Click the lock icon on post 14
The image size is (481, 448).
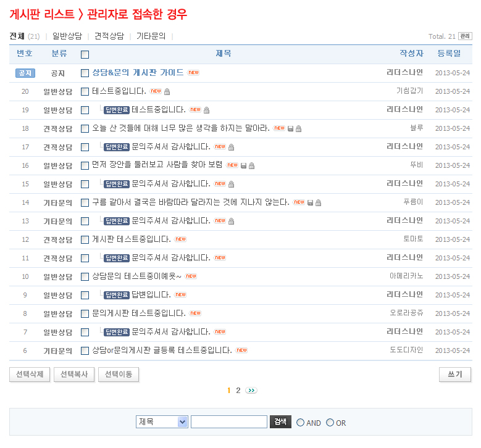[x=318, y=202]
